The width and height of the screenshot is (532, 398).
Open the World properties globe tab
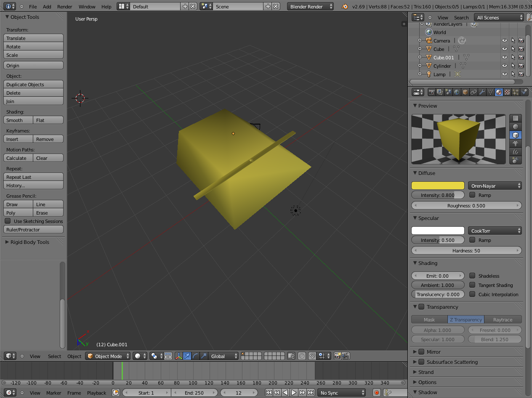tap(457, 92)
